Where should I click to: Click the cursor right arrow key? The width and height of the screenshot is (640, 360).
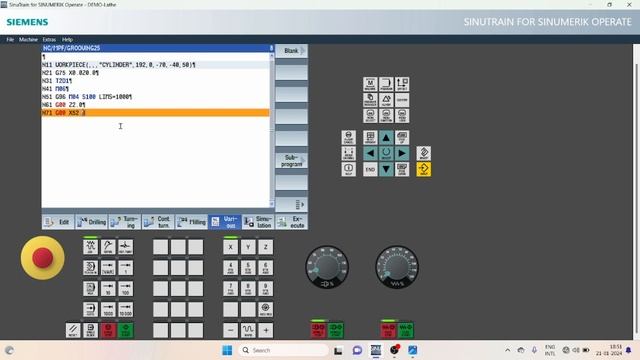tap(402, 153)
